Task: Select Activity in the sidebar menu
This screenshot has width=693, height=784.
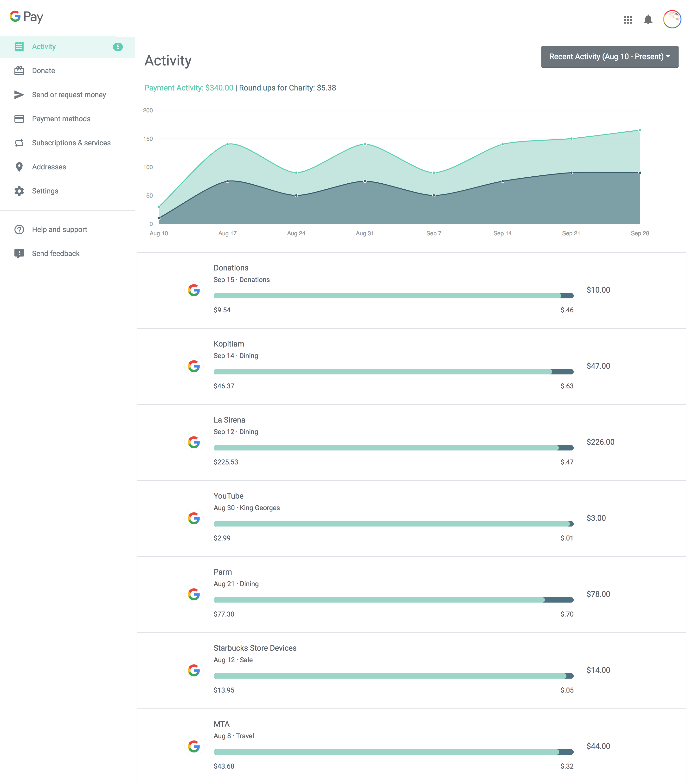Action: click(x=68, y=47)
